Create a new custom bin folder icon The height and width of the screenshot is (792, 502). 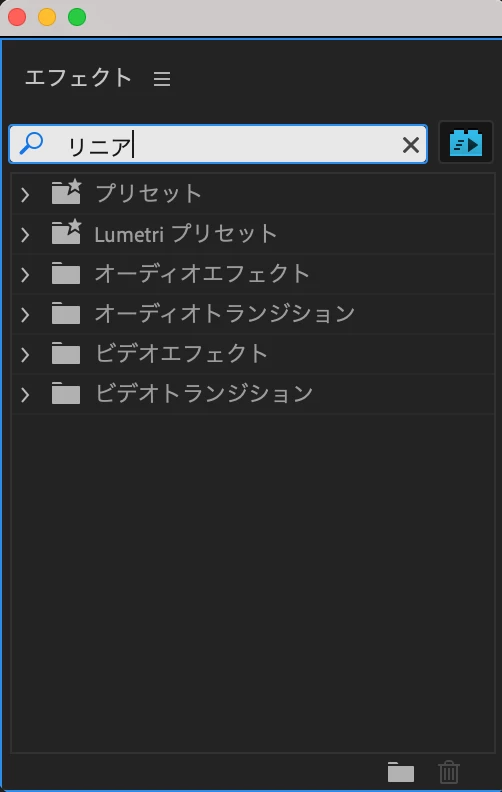point(400,772)
